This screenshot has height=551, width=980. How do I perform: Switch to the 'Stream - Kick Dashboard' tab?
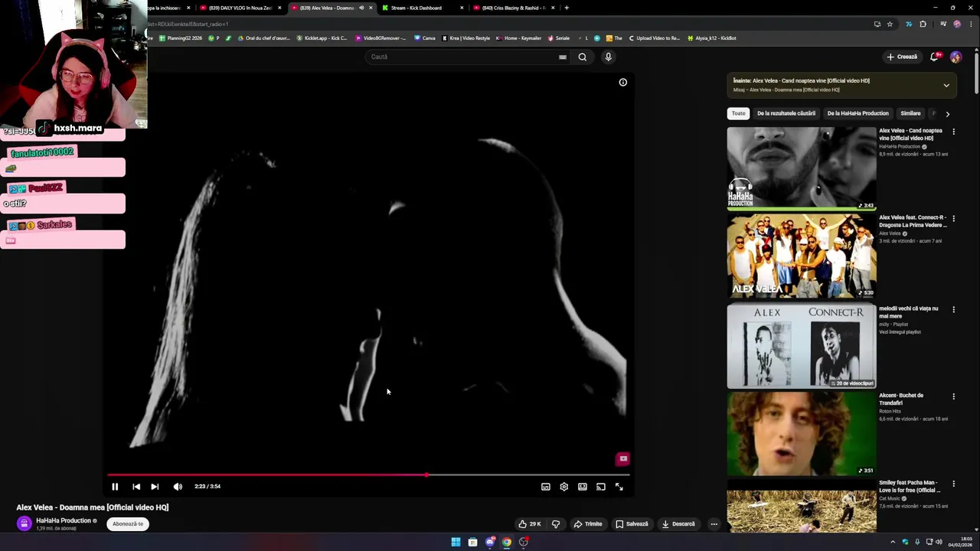coord(422,8)
